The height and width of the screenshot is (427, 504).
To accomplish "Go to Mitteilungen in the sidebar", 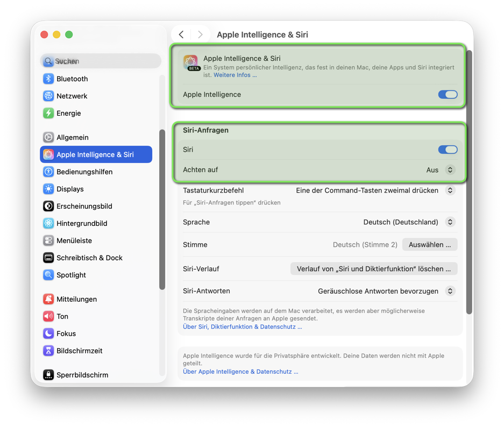I will [x=76, y=300].
